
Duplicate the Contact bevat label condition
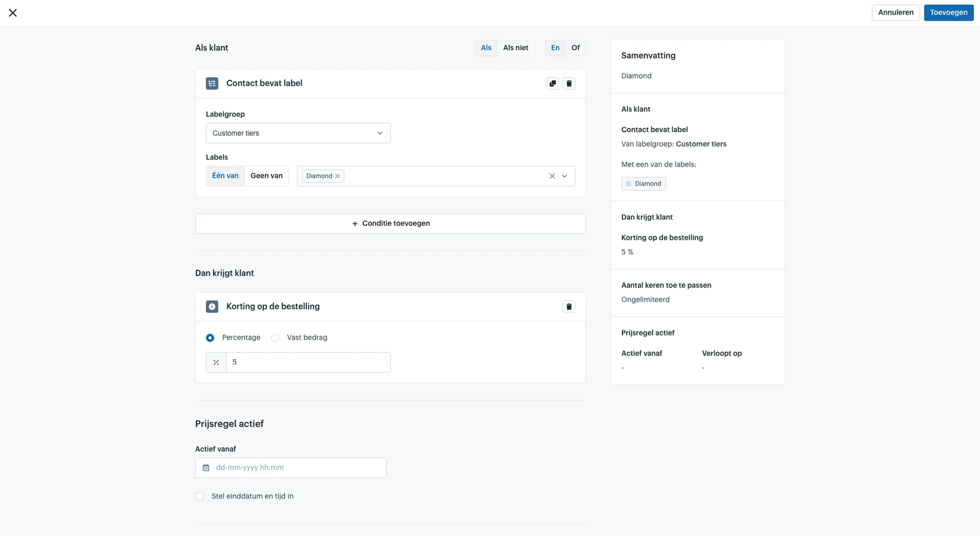pyautogui.click(x=552, y=83)
